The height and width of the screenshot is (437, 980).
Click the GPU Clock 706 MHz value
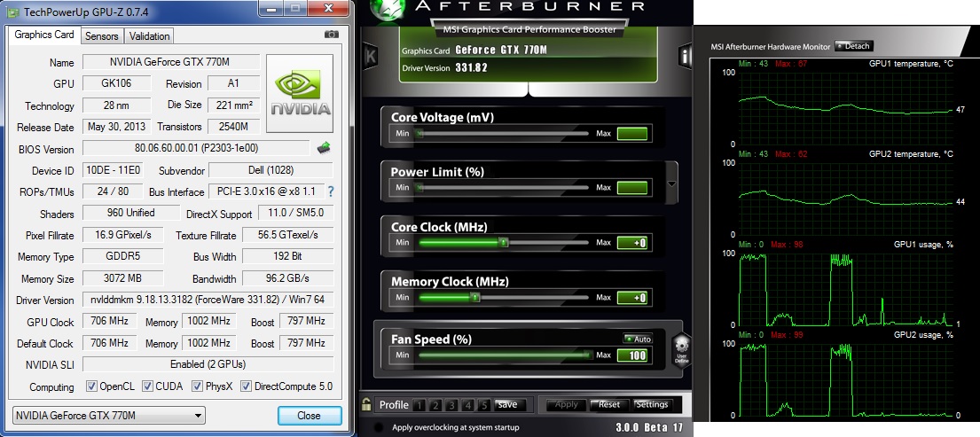pos(109,321)
